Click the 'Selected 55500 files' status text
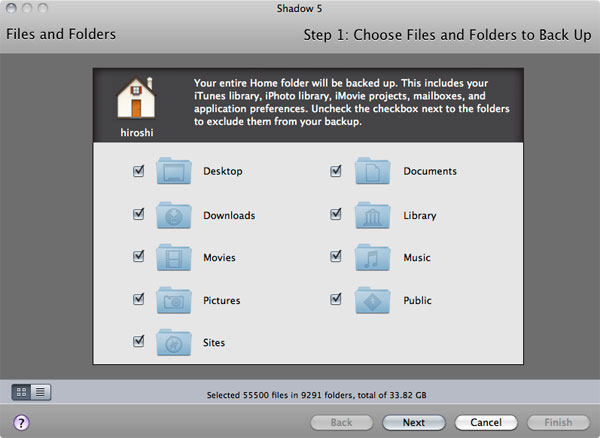 pyautogui.click(x=316, y=395)
